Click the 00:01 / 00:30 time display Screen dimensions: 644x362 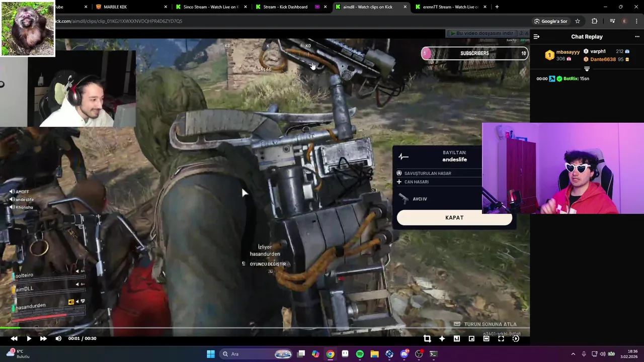(x=83, y=339)
